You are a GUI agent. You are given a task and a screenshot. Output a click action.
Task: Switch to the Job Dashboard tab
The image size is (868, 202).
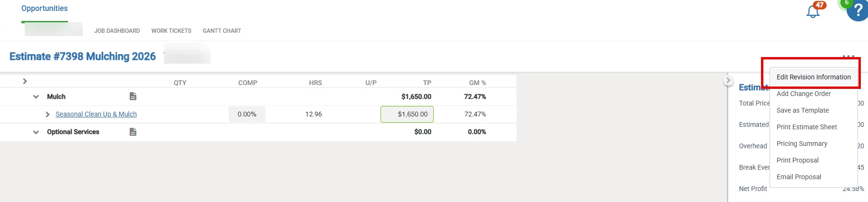pos(117,31)
